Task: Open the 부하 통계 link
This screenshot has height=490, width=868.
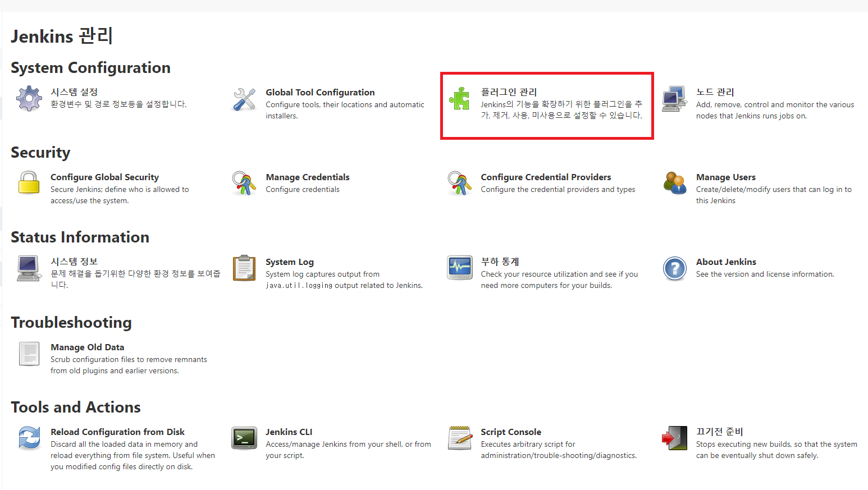Action: [500, 262]
